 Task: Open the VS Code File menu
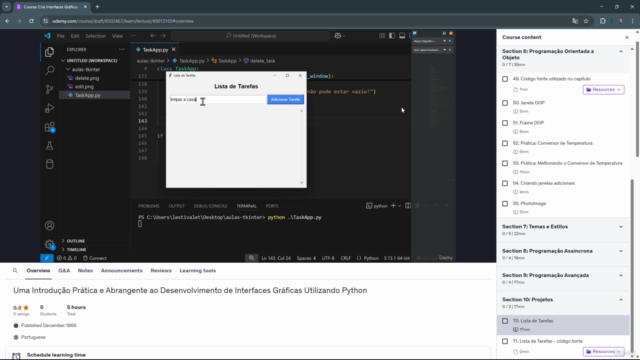pyautogui.click(x=60, y=36)
